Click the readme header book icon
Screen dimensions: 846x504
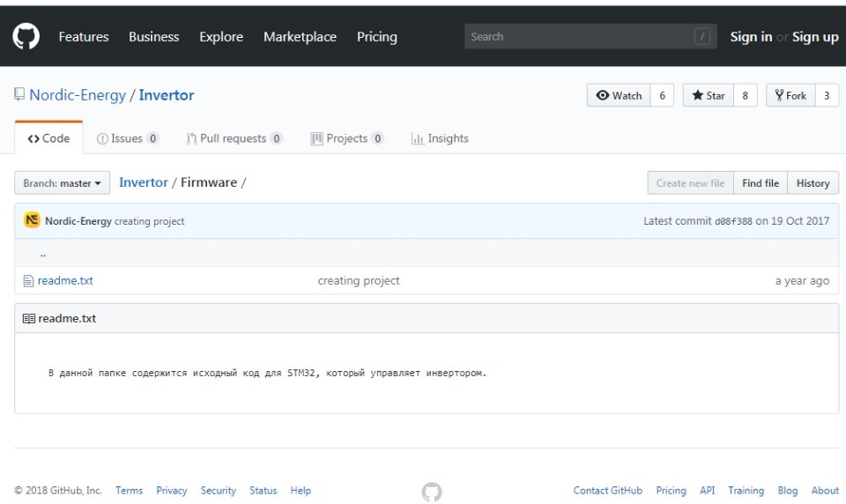[x=28, y=318]
